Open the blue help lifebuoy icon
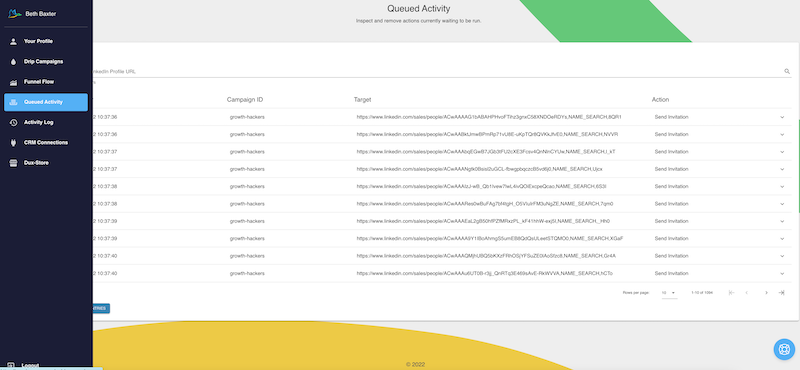The height and width of the screenshot is (370, 800). (784, 349)
